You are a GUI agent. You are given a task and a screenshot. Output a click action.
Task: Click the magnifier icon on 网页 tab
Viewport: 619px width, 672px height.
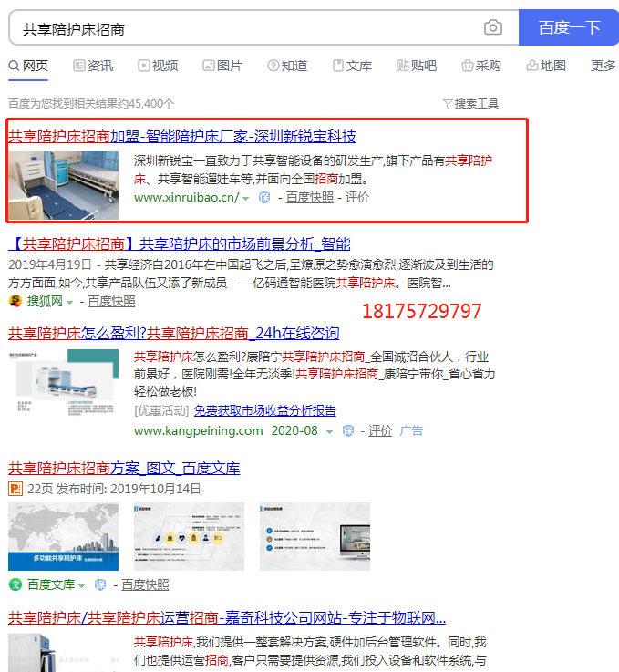tap(14, 66)
